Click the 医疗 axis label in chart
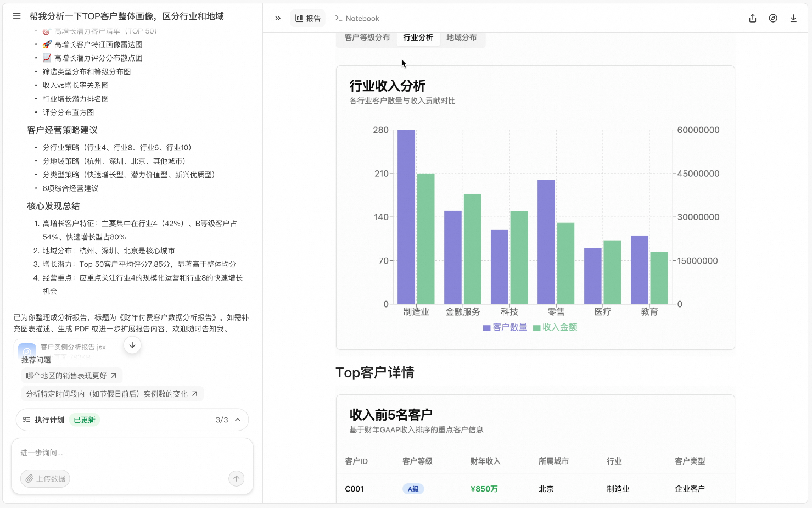Screen dimensions: 812x508 (x=602, y=312)
